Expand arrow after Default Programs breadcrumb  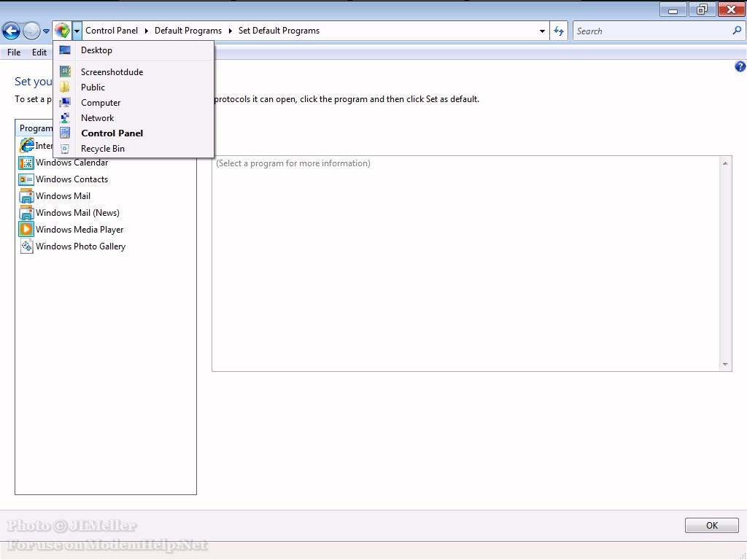[x=230, y=31]
